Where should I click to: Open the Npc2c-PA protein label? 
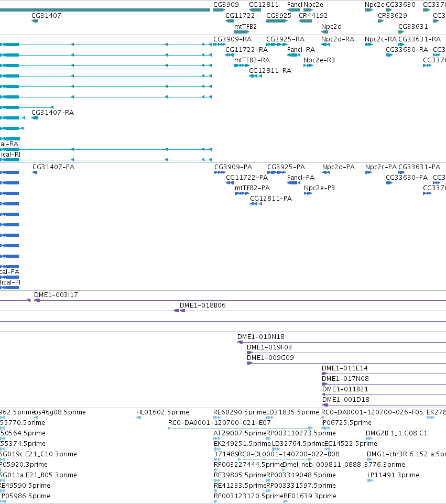(381, 167)
